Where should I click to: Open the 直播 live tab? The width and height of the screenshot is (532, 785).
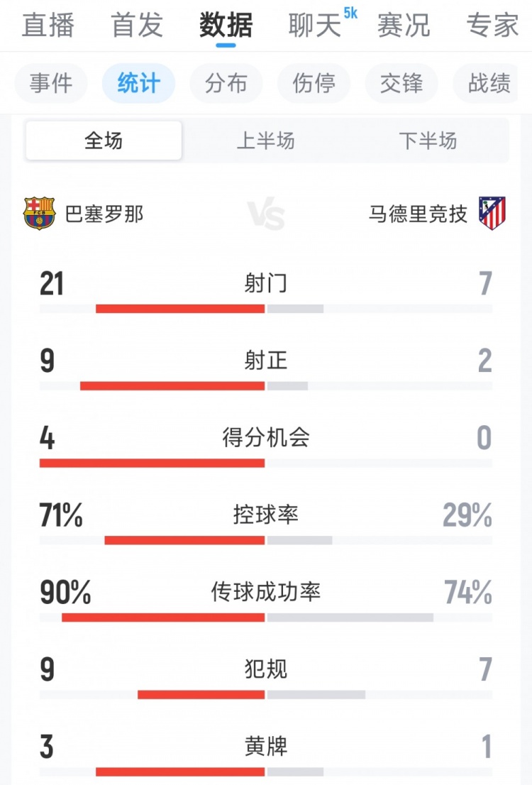click(x=48, y=26)
